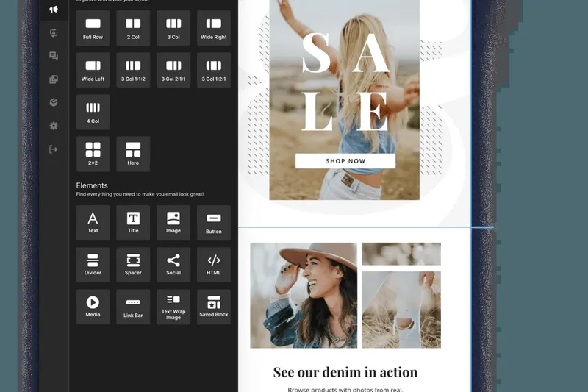Select the 3 Col 1:2:1 layout

214,70
